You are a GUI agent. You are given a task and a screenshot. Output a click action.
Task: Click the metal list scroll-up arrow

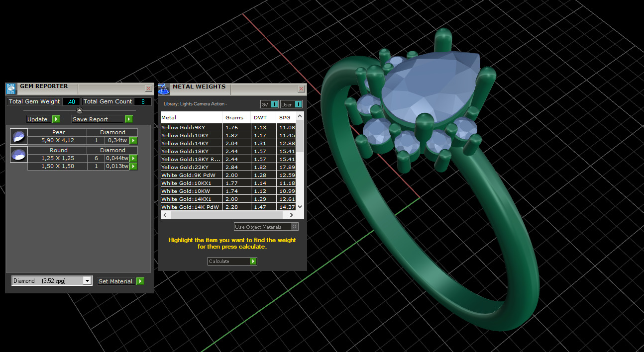pos(300,116)
